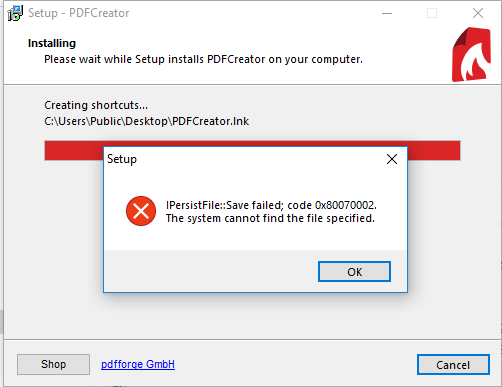Screen dimensions: 502x387
Task: Close the Setup error dialog with X
Action: pos(392,159)
